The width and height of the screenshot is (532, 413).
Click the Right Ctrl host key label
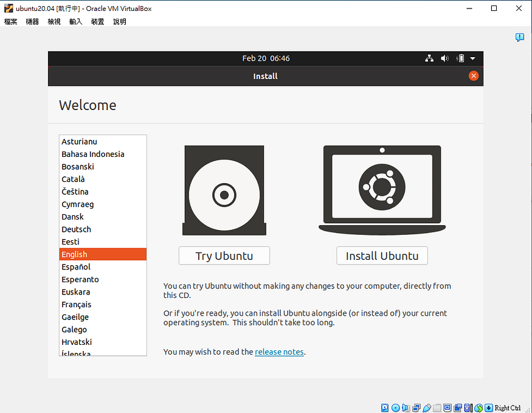pos(508,408)
